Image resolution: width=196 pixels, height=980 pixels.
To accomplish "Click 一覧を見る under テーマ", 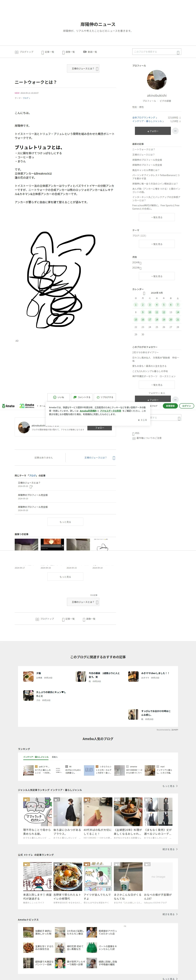I will pyautogui.click(x=157, y=244).
